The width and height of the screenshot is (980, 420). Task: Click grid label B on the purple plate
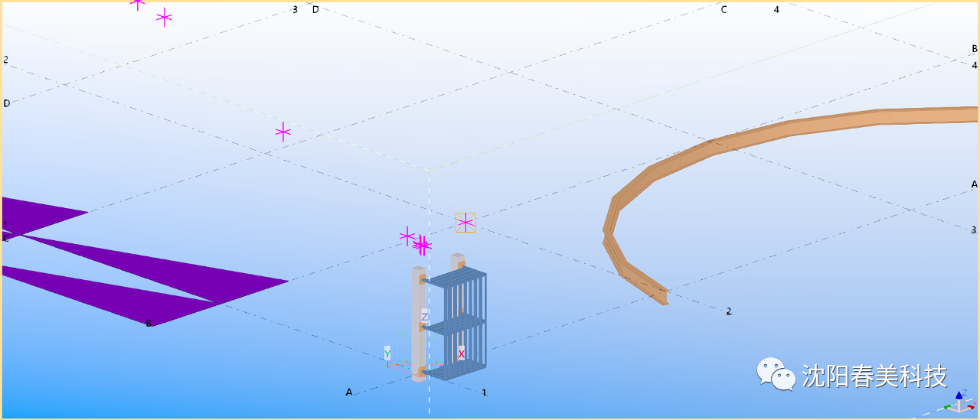coord(149,323)
